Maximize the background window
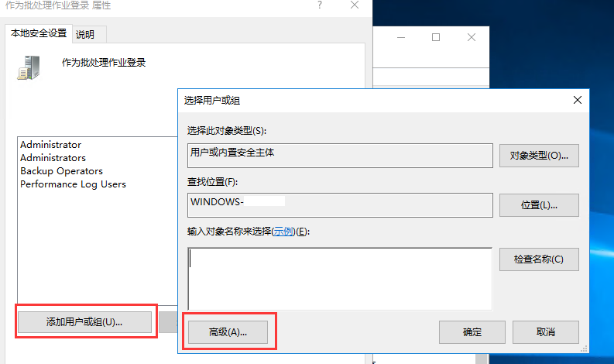The image size is (614, 364). [436, 37]
